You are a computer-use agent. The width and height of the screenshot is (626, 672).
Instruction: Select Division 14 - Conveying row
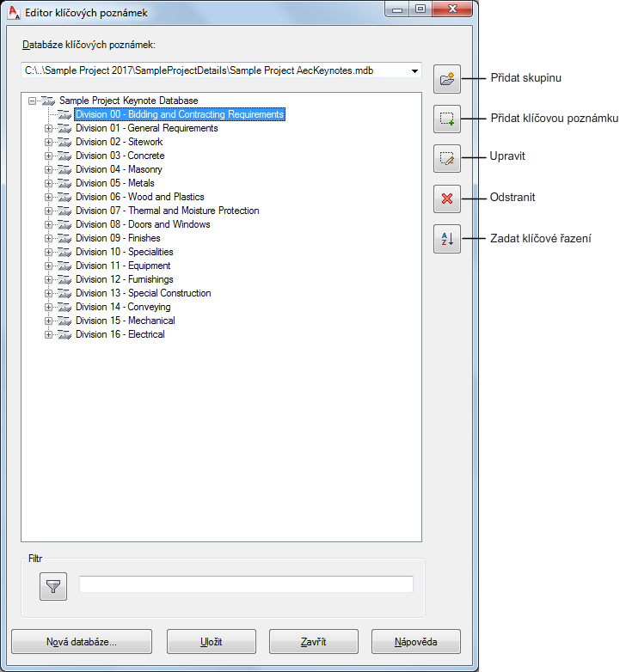(x=123, y=307)
